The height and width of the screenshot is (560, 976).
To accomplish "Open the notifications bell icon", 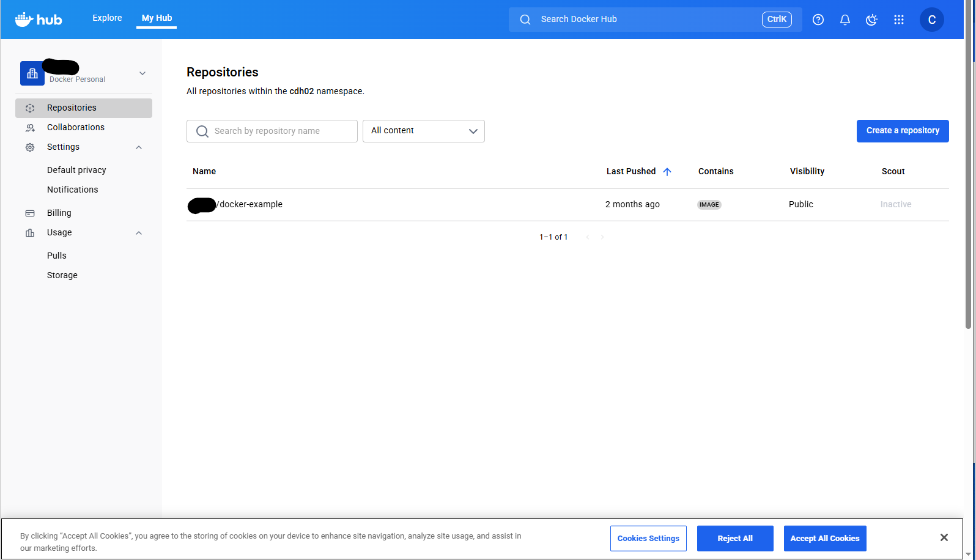I will (845, 20).
